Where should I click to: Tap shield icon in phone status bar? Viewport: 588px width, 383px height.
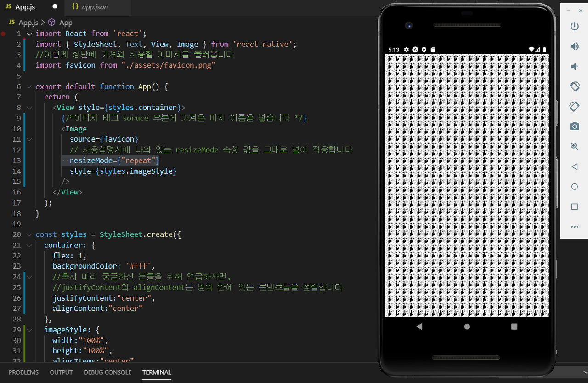(x=424, y=49)
